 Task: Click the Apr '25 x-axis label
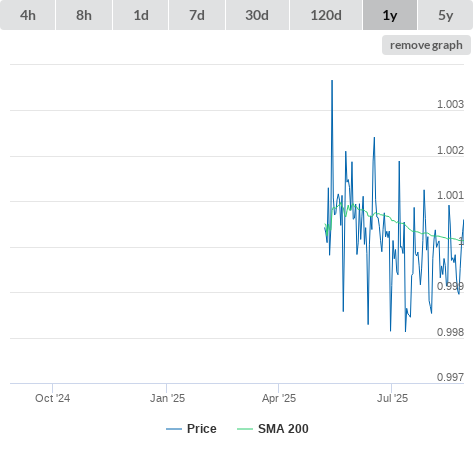point(279,398)
